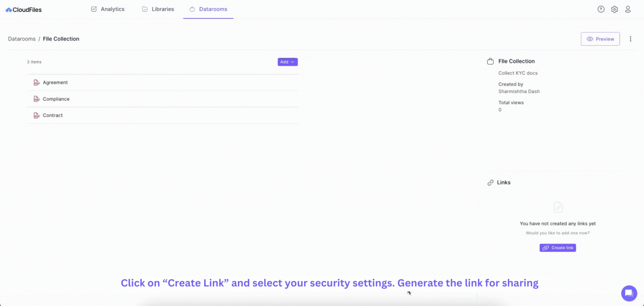Click the empty-state link placeholder icon

[x=557, y=207]
